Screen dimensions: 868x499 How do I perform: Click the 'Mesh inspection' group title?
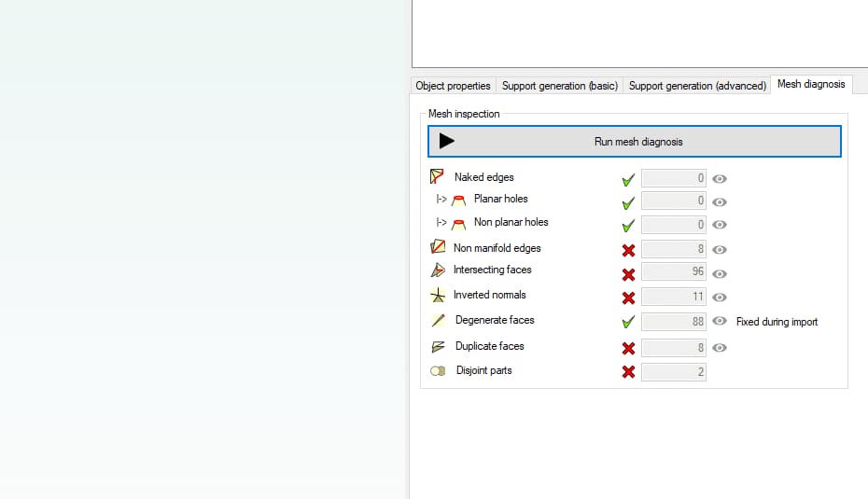(x=464, y=114)
